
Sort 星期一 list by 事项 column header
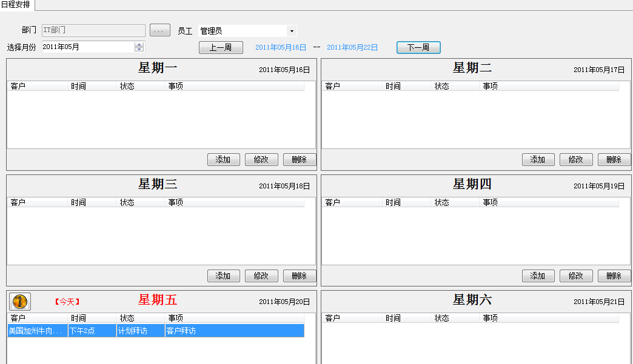tap(235, 86)
